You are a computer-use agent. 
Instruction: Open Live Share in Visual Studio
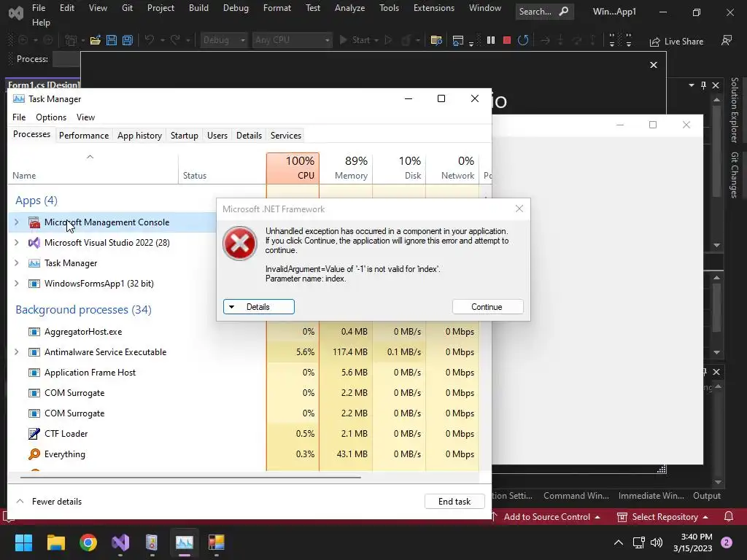pyautogui.click(x=676, y=42)
